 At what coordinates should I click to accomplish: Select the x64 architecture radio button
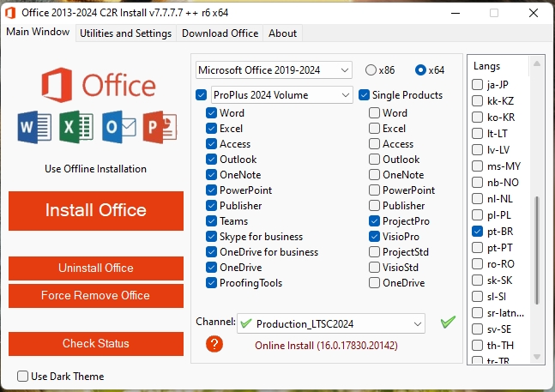click(x=420, y=70)
